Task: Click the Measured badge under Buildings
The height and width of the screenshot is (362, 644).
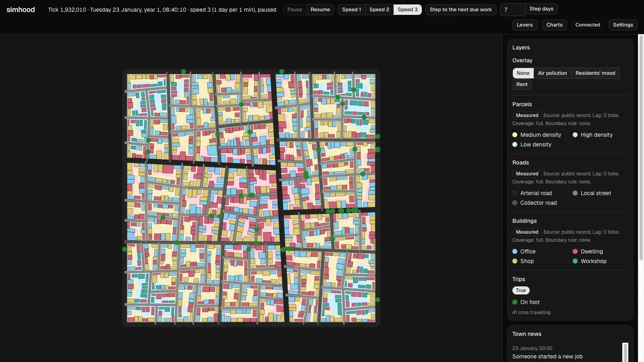Action: pos(527,232)
